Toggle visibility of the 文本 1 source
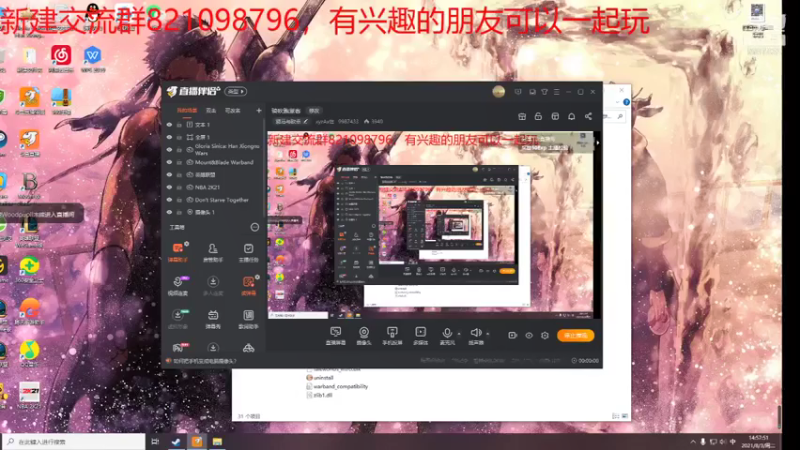800x450 pixels. (169, 124)
